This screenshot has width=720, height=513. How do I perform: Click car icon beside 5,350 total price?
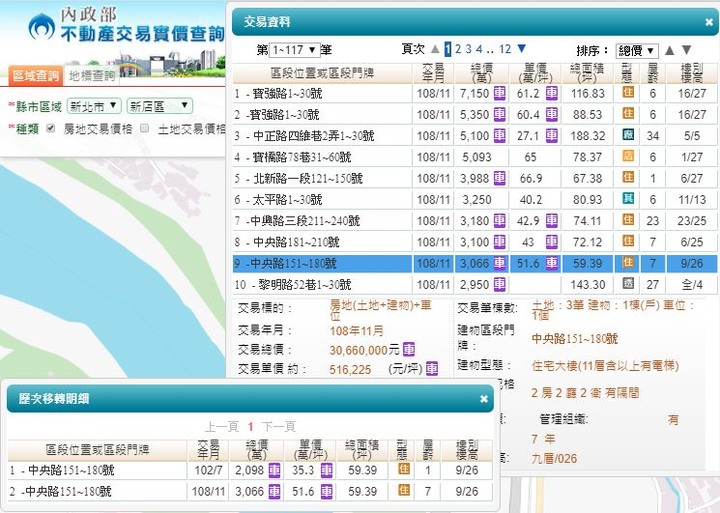[500, 114]
